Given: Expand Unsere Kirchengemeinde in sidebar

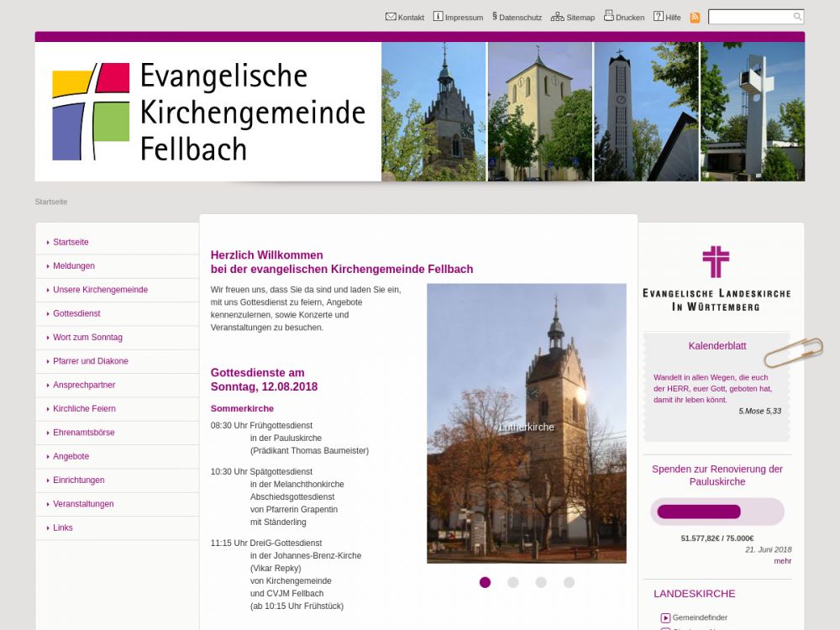Looking at the screenshot, I should click(100, 290).
